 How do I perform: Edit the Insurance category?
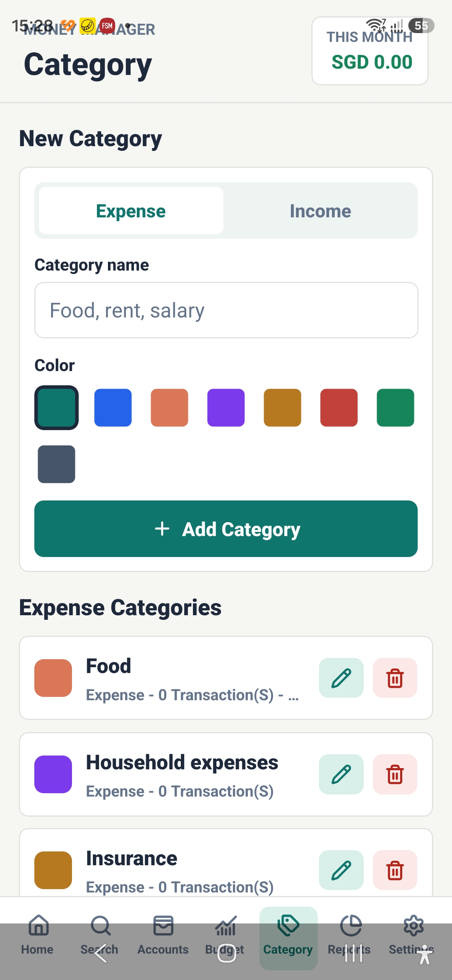(x=341, y=870)
